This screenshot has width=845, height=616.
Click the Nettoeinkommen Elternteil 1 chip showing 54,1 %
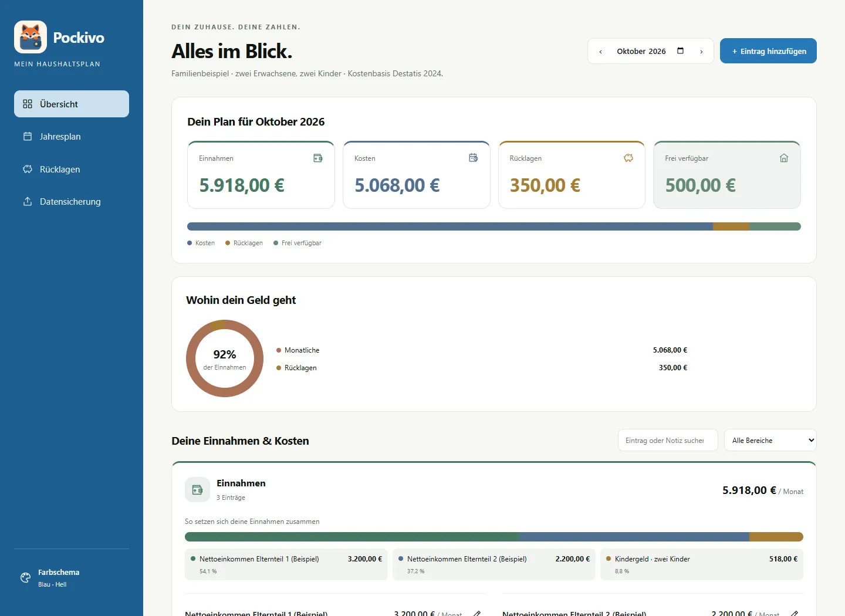point(286,564)
